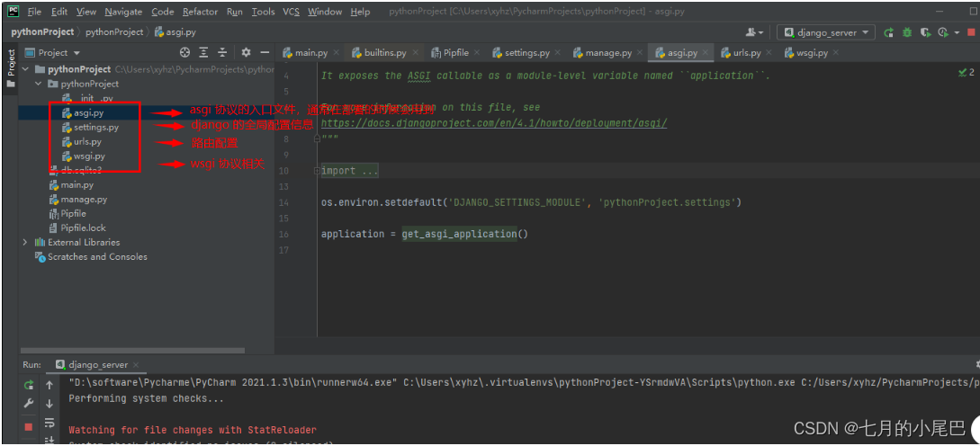Open the VCS menu
The image size is (980, 446).
291,12
